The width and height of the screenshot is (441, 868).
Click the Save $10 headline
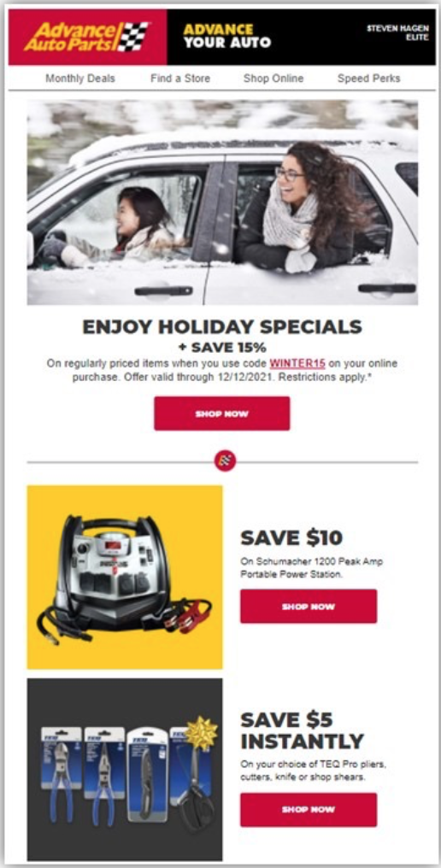pyautogui.click(x=291, y=537)
